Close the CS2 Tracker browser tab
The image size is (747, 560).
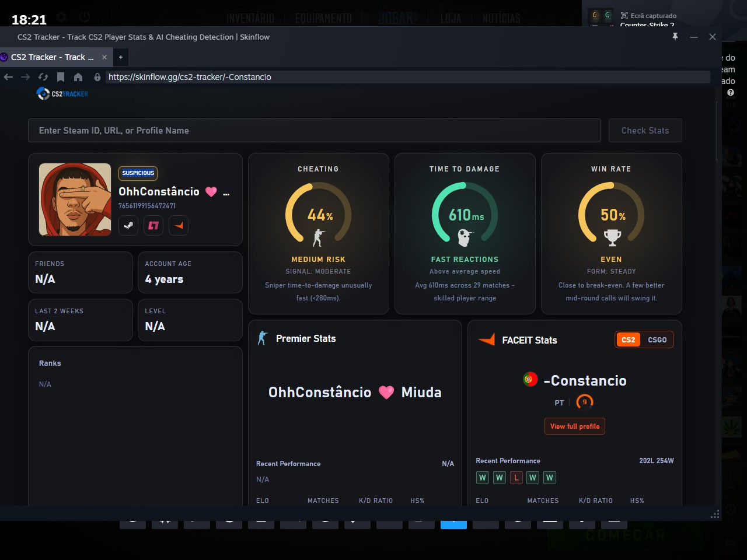tap(104, 57)
